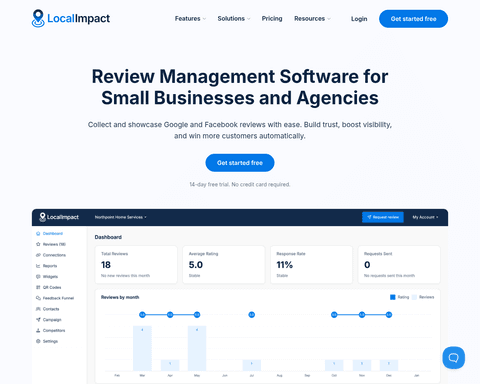The width and height of the screenshot is (480, 384).
Task: Click the Campaign paper plane icon
Action: (38, 320)
